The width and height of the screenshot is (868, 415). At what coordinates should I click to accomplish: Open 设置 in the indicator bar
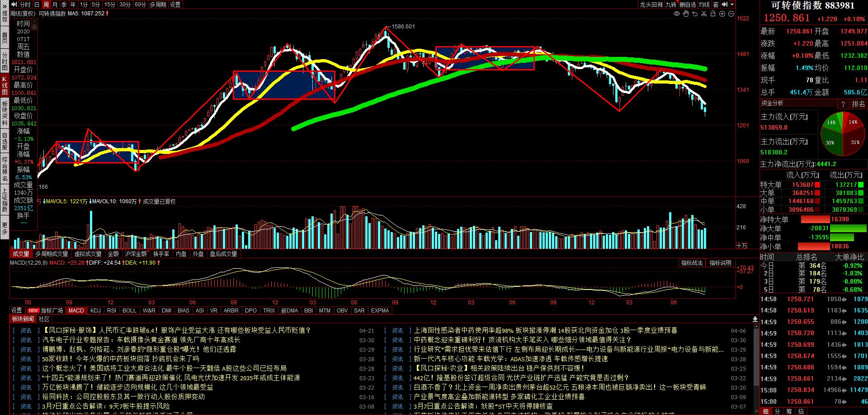(x=17, y=311)
